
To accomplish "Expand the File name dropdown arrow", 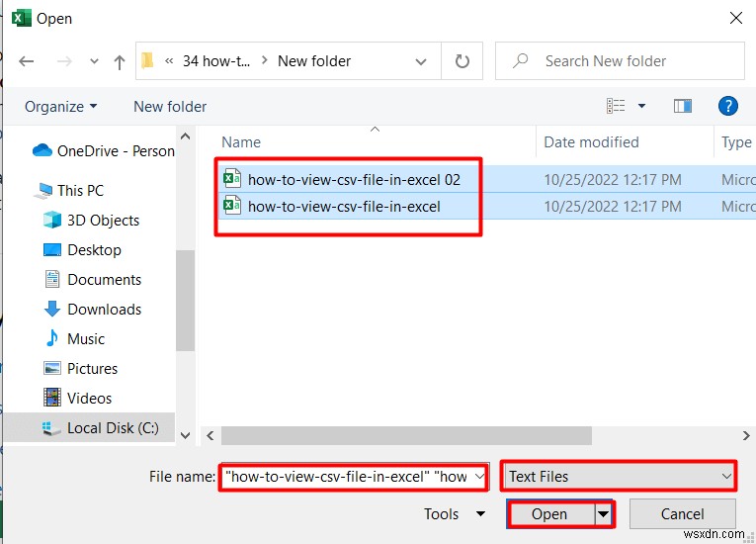I will pos(479,477).
